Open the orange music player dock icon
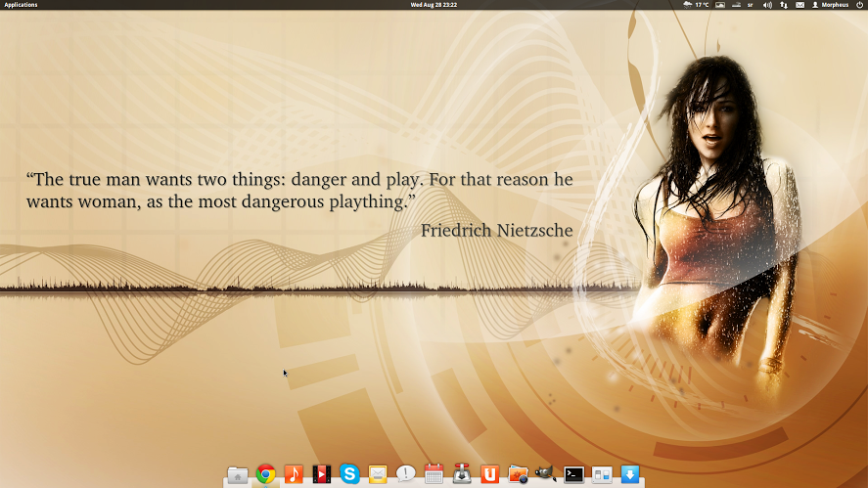This screenshot has height=488, width=868. click(294, 474)
